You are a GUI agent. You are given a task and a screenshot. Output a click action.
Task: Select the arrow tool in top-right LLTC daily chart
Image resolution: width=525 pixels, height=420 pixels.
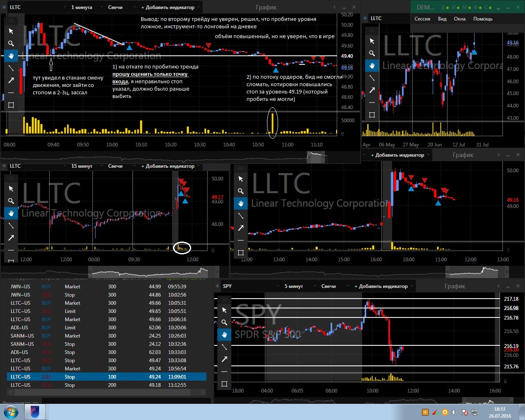click(372, 90)
